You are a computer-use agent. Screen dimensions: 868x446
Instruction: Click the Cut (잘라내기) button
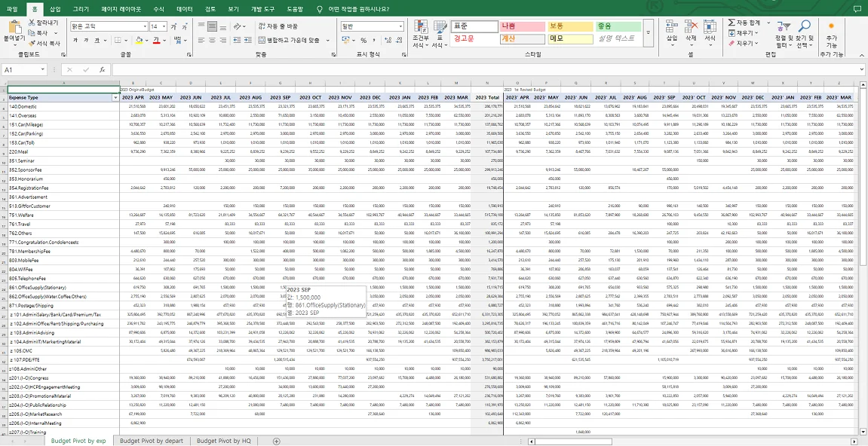point(45,23)
